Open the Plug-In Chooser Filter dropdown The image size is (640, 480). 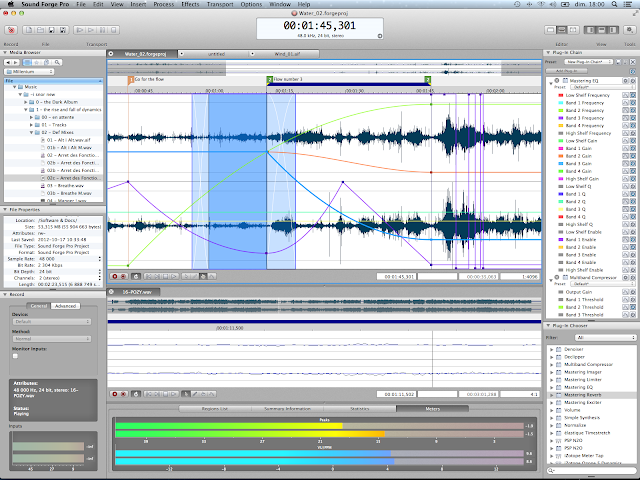click(605, 338)
